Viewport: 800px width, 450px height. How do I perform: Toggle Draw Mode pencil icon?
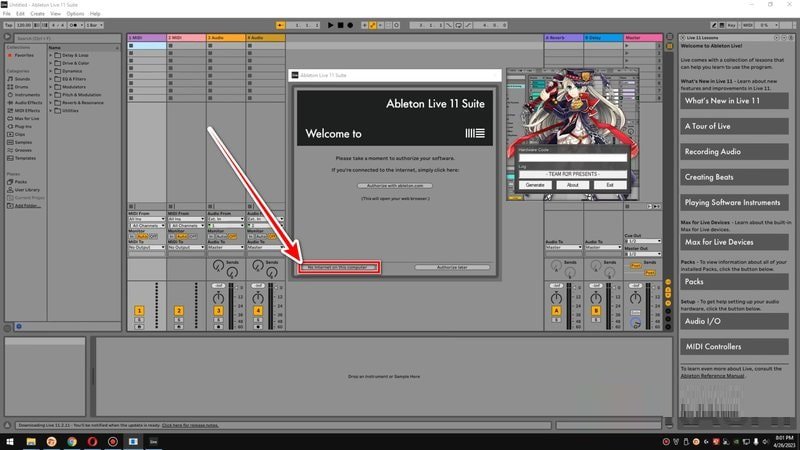coord(714,25)
